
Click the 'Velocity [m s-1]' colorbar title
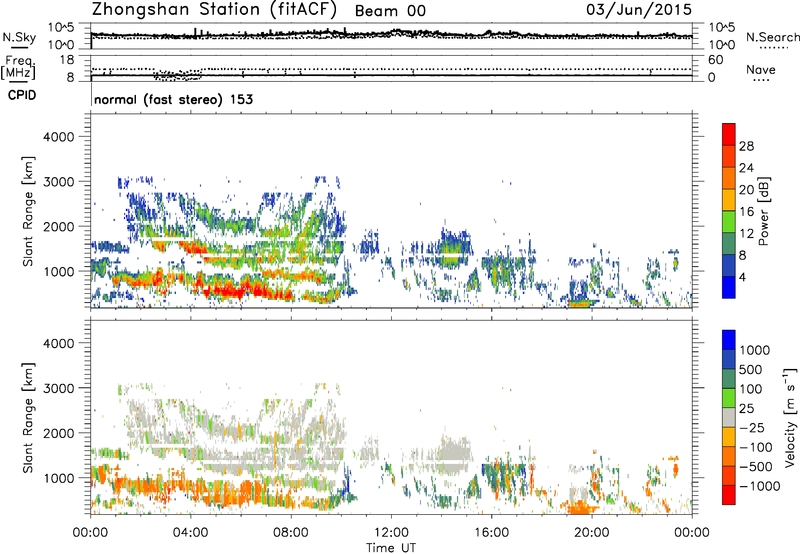tap(790, 416)
